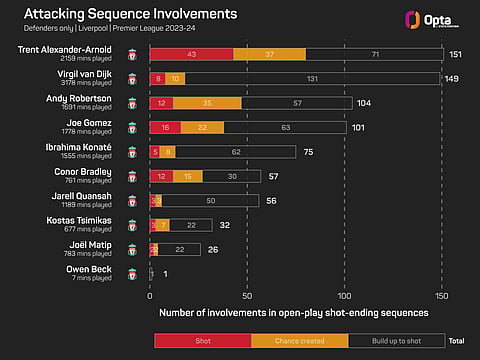Click Liverpool crest beside Joe Gomez
The height and width of the screenshot is (360, 480).
pos(132,128)
